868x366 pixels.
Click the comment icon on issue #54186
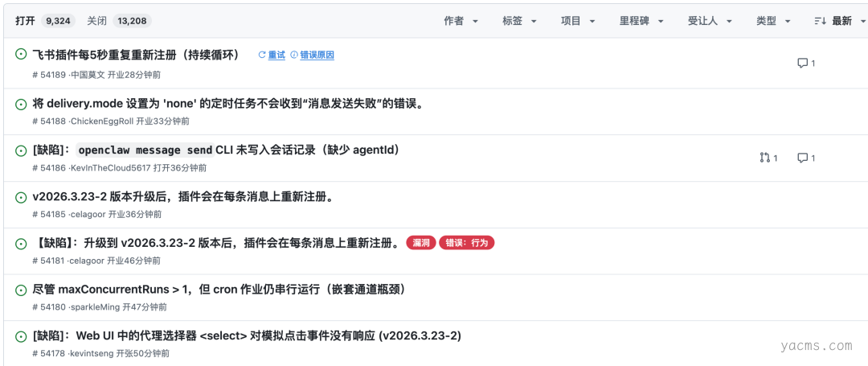click(802, 158)
